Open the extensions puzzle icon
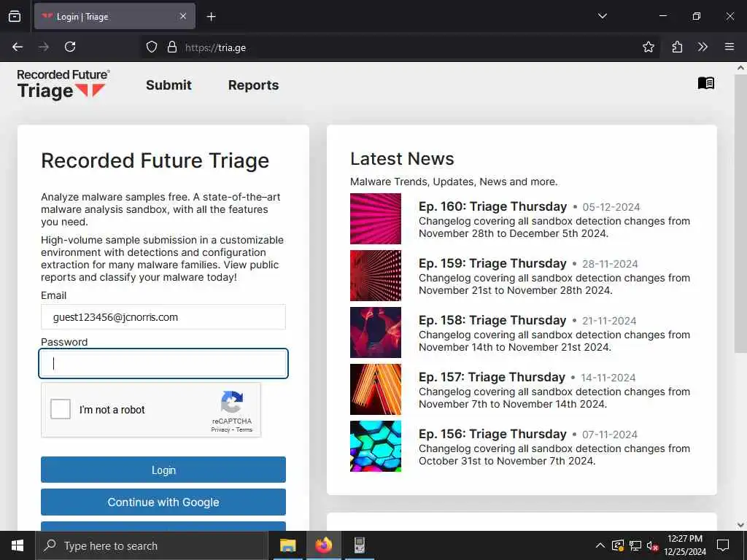The width and height of the screenshot is (747, 560). (677, 47)
